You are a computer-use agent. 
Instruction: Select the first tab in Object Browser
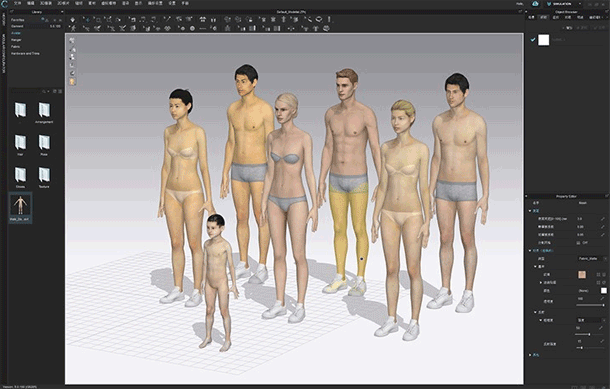tap(531, 17)
